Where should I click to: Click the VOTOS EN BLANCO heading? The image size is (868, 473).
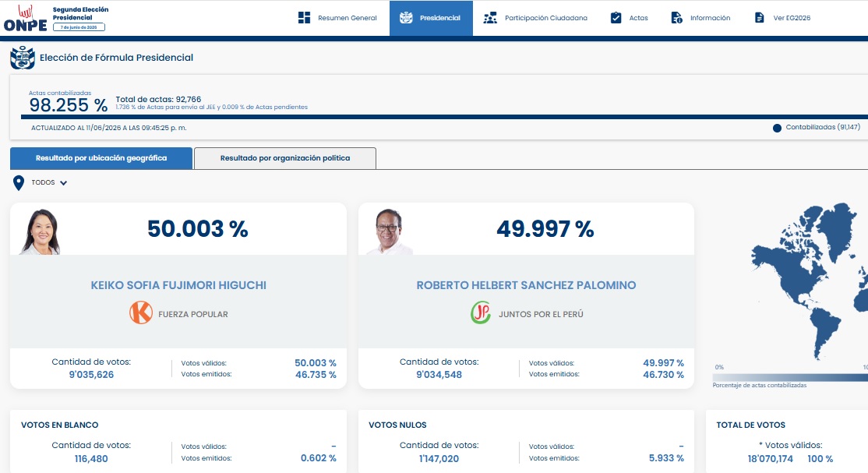60,425
